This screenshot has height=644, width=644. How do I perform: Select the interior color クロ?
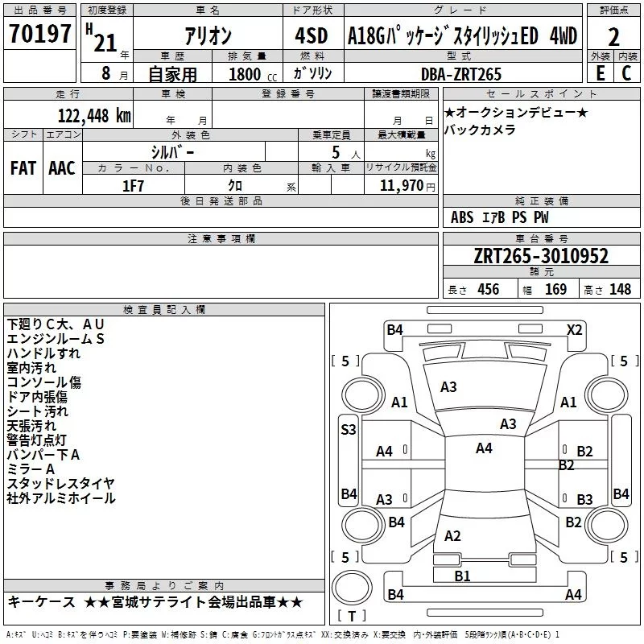click(x=235, y=186)
